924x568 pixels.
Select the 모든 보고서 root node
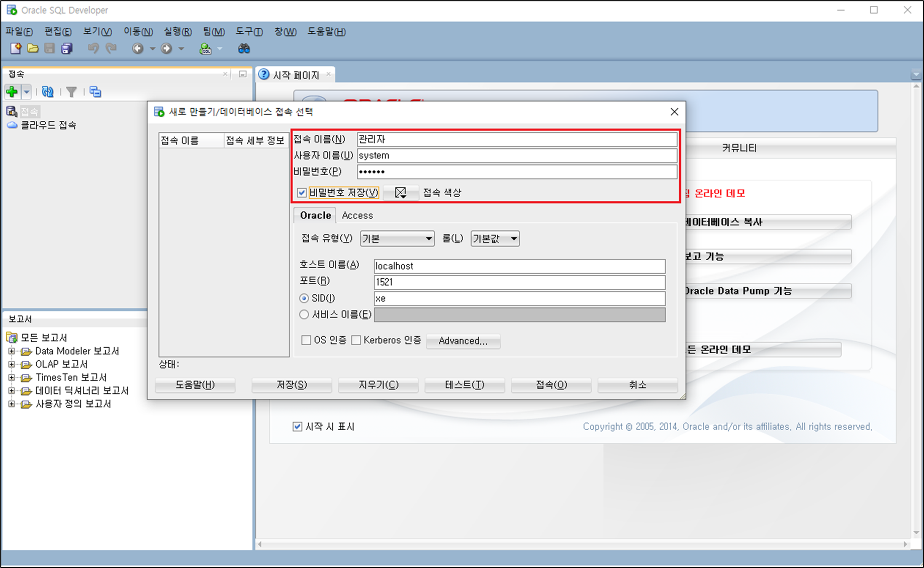[37, 338]
